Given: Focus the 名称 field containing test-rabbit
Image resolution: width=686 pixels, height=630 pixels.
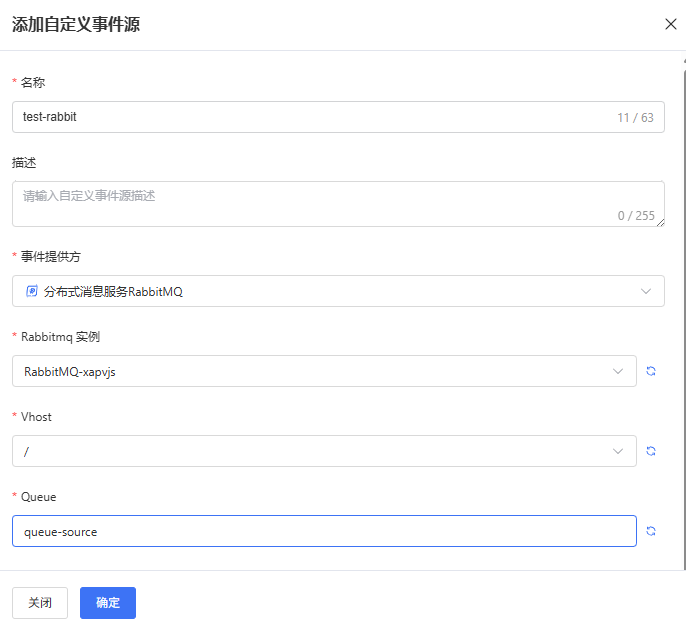Looking at the screenshot, I should 338,117.
